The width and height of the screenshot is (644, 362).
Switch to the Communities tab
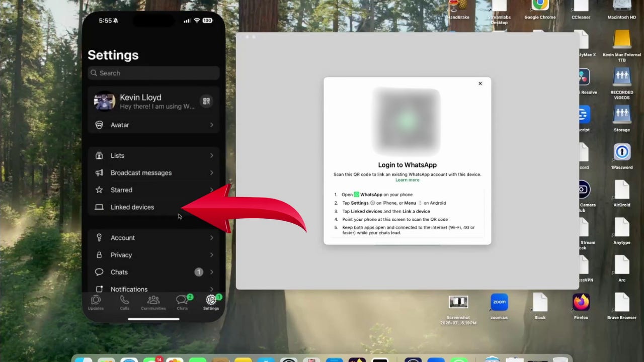(x=153, y=302)
